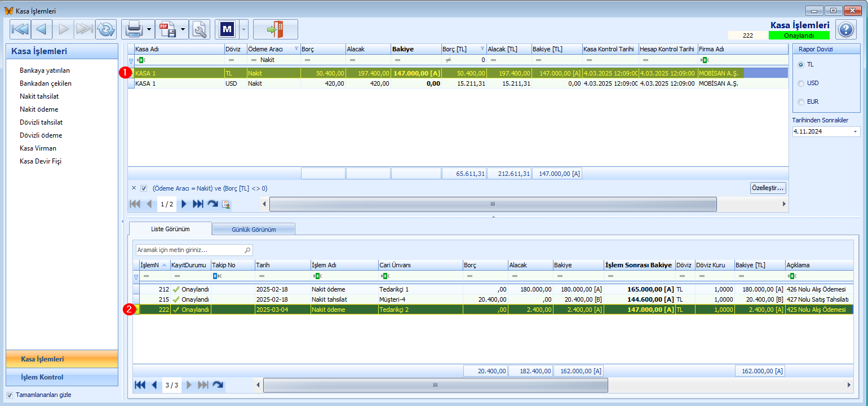868x406 pixels.
Task: Click the PDF save icon
Action: coord(167,29)
